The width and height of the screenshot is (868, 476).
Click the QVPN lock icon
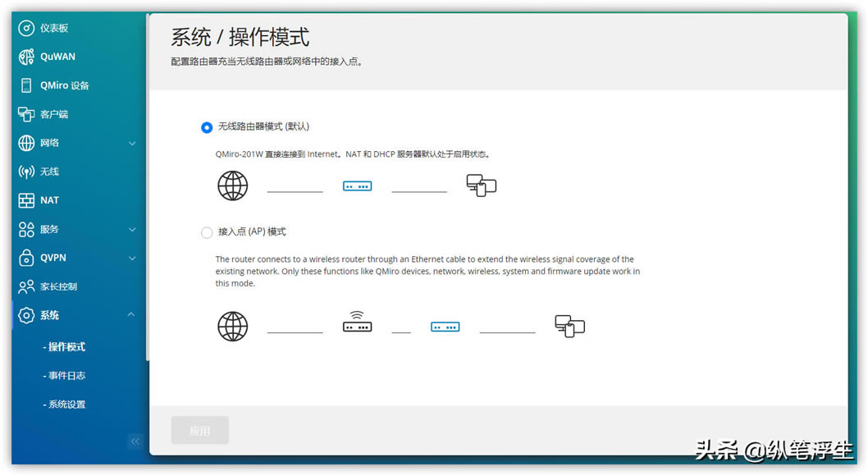tap(26, 258)
